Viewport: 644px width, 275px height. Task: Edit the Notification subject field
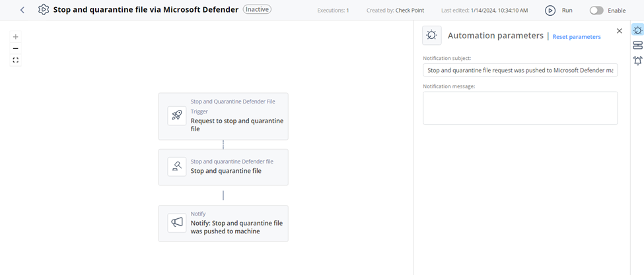click(x=520, y=70)
